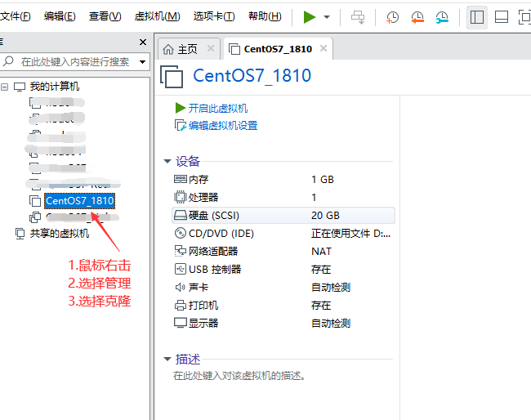The width and height of the screenshot is (531, 420).
Task: Click the sound card speaker icon
Action: (181, 288)
